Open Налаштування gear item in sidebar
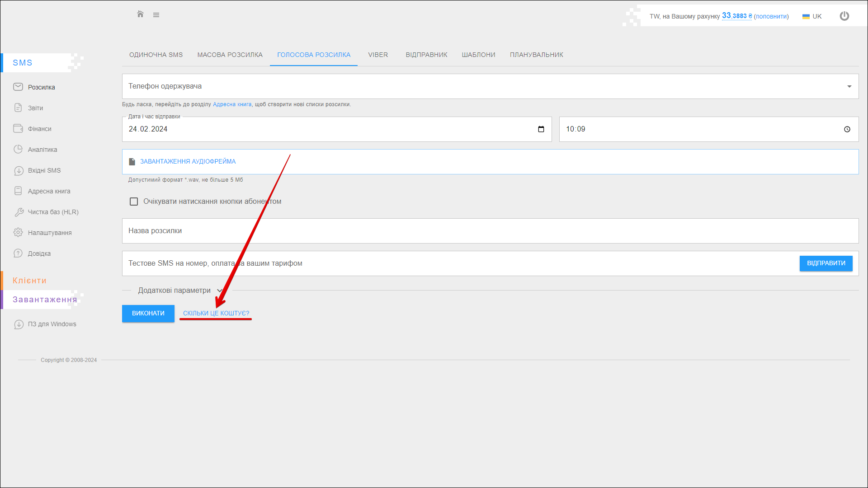This screenshot has width=868, height=488. pyautogui.click(x=49, y=233)
